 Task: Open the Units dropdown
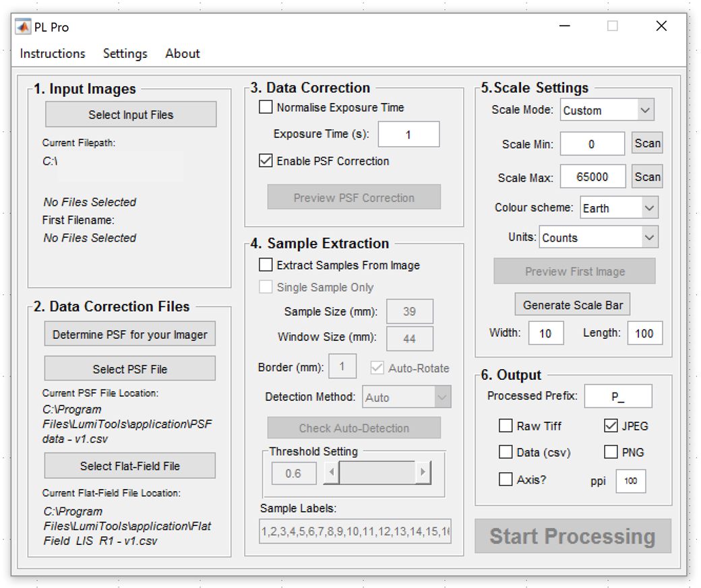pos(599,237)
